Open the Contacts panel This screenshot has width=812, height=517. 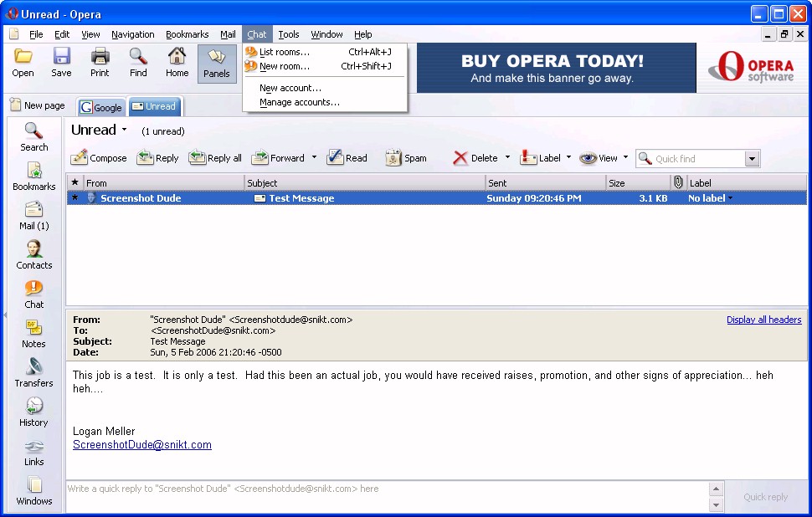point(34,255)
